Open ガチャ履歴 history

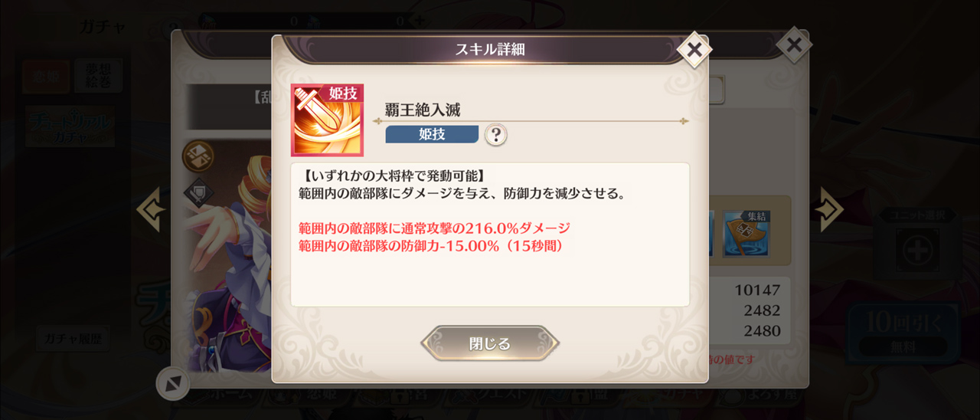tap(72, 338)
